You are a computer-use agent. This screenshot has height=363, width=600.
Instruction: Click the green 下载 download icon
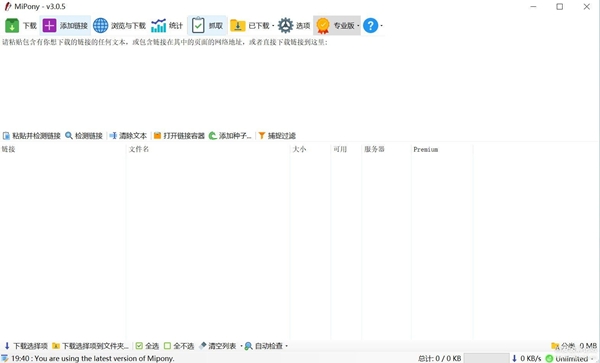(x=12, y=26)
